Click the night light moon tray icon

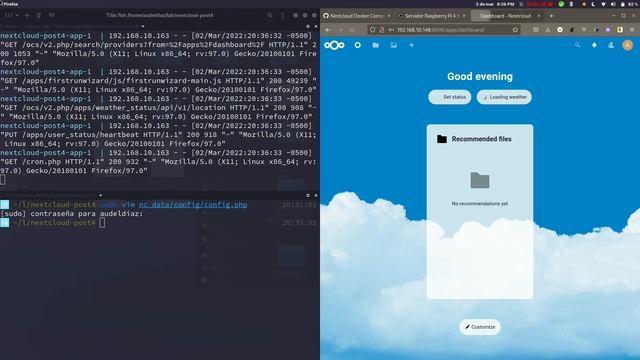tap(593, 4)
